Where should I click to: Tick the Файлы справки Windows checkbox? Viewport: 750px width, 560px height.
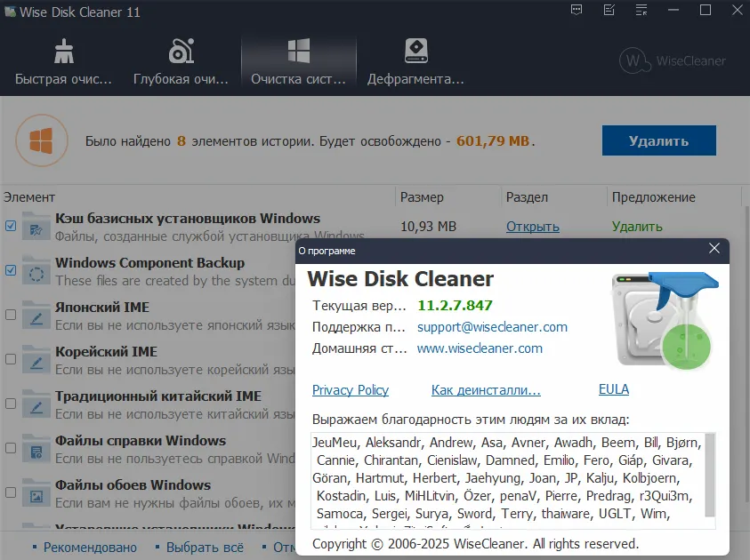tap(11, 448)
